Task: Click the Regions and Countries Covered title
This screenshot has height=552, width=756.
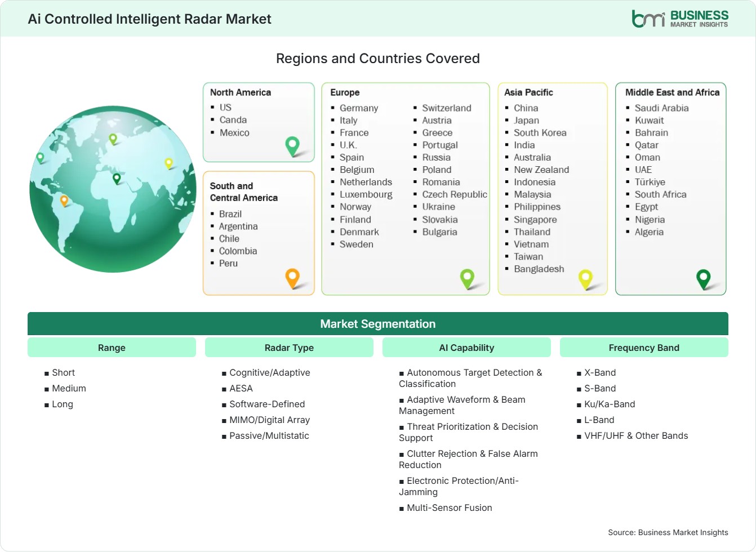Action: pos(378,59)
